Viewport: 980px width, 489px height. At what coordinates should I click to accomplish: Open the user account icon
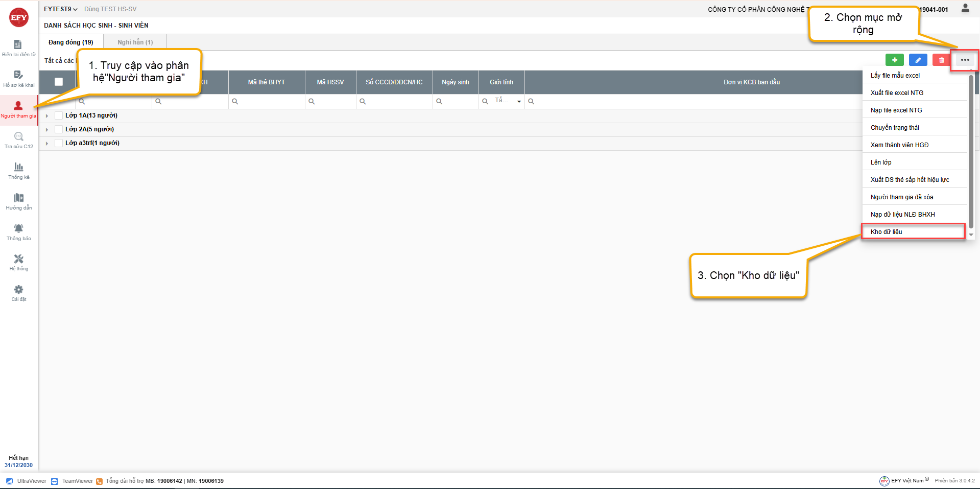point(965,8)
